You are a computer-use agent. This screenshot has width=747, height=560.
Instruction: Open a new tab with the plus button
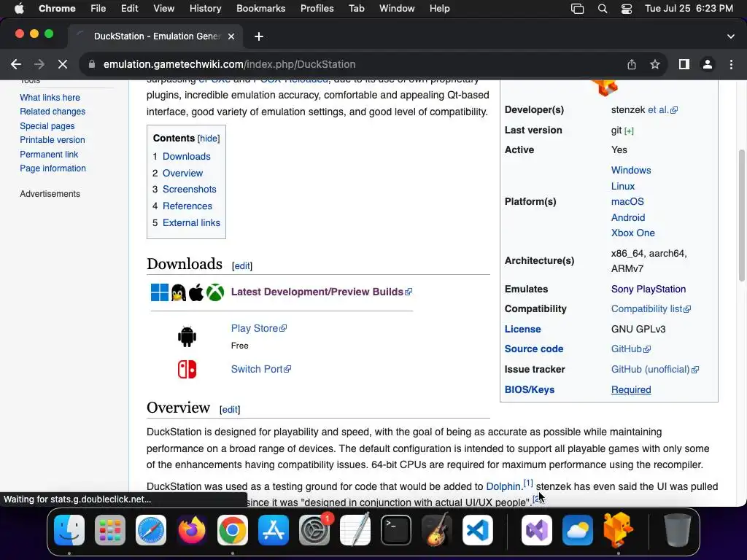259,36
